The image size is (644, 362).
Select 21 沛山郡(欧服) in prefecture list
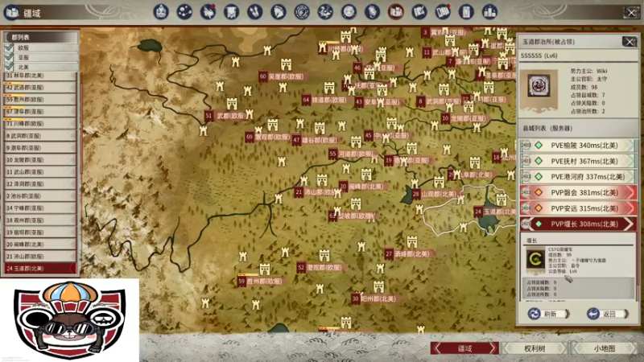[39, 256]
